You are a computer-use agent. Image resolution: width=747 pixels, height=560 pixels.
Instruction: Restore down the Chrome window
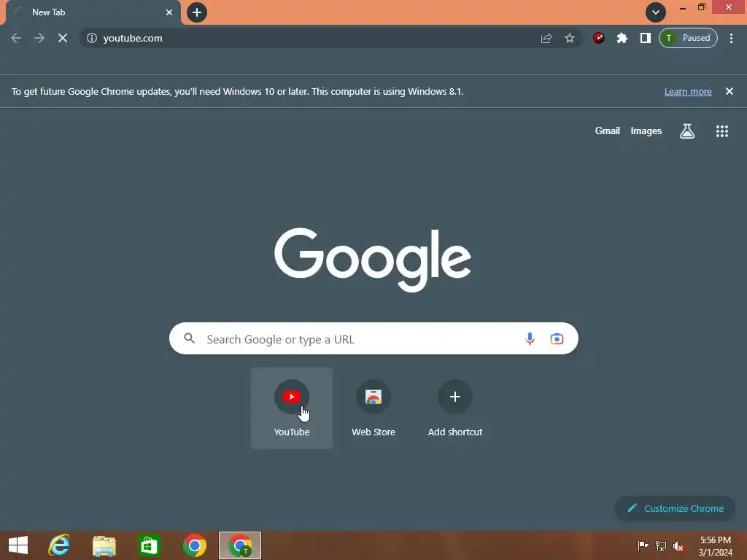[x=701, y=7]
